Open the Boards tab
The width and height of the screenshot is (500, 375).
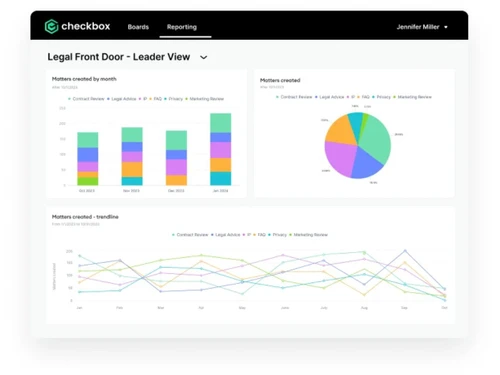(x=138, y=27)
